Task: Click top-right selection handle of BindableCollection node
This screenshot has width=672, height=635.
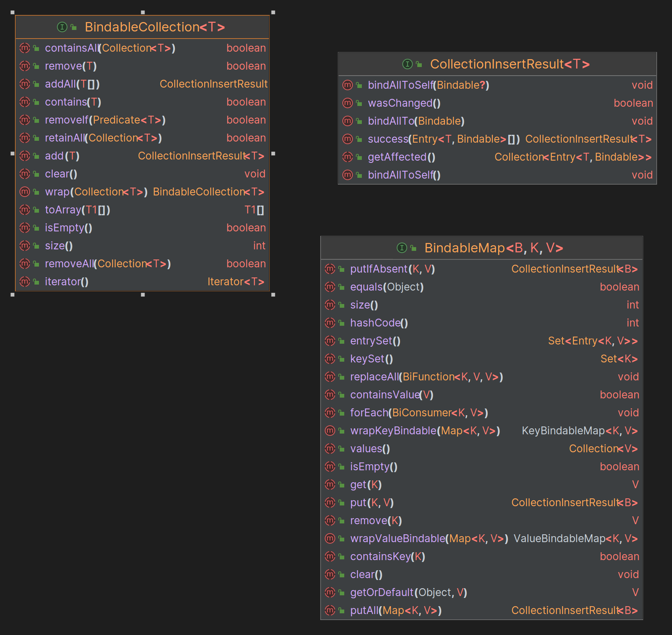Action: (273, 12)
